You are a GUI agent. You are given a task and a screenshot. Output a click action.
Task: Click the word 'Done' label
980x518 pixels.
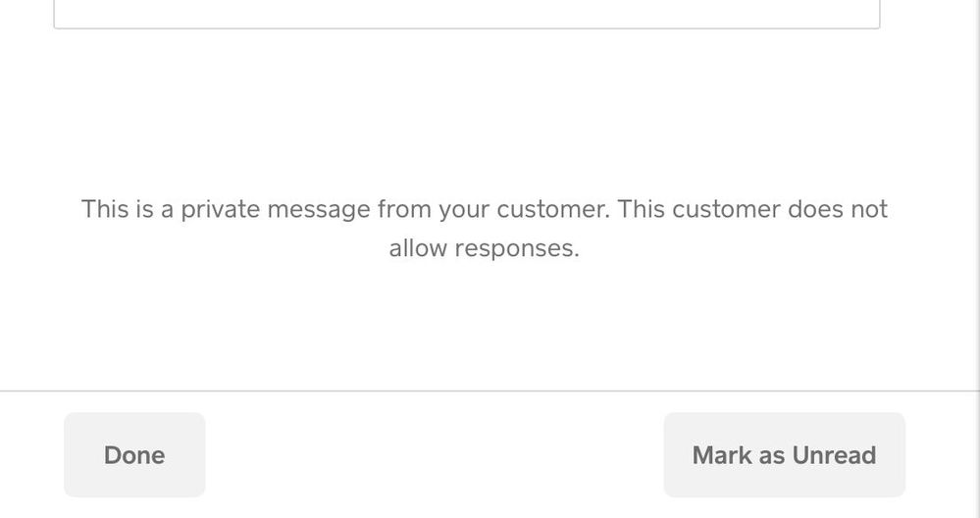[x=134, y=455]
